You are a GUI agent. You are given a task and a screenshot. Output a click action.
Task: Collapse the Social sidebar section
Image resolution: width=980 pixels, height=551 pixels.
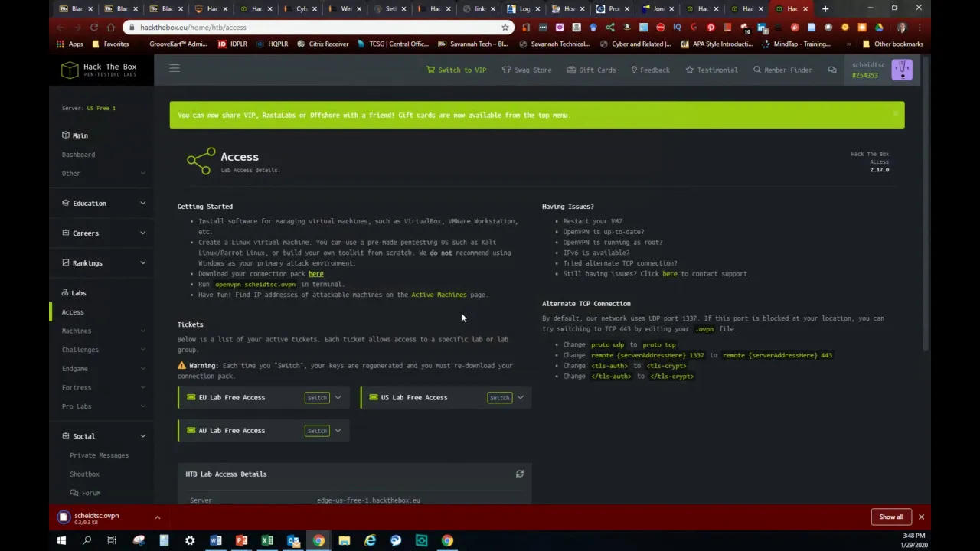(103, 435)
